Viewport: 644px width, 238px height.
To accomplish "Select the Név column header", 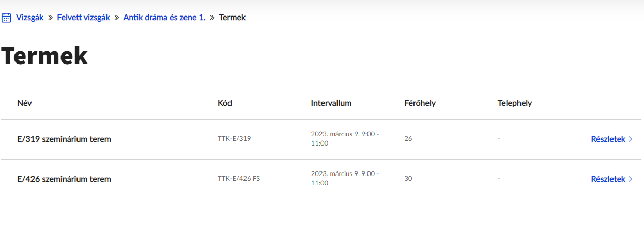I will point(24,103).
